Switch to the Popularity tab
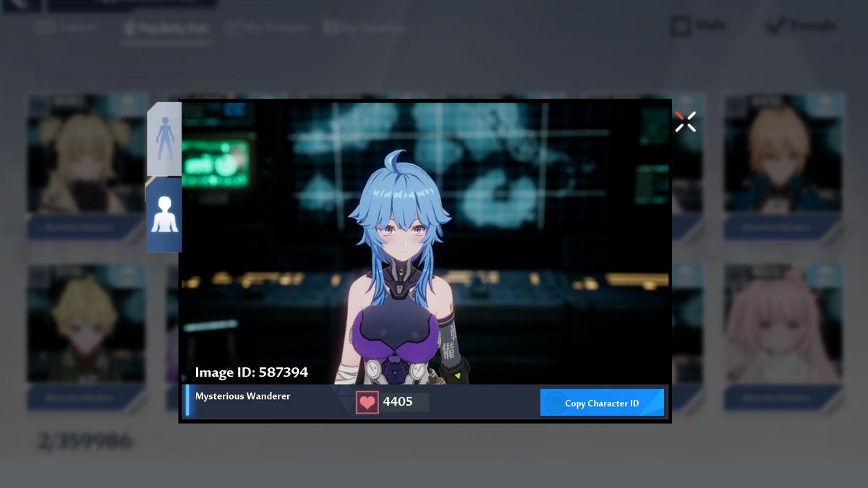Image resolution: width=868 pixels, height=488 pixels. coord(166,28)
